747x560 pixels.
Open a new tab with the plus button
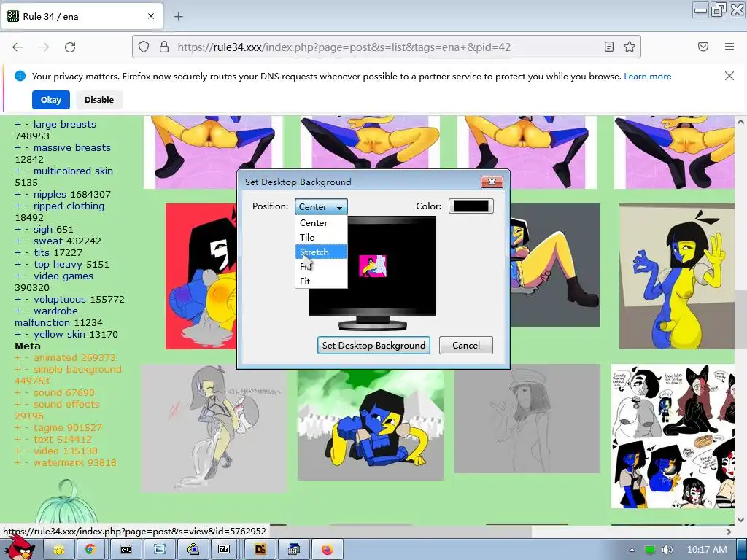[178, 17]
